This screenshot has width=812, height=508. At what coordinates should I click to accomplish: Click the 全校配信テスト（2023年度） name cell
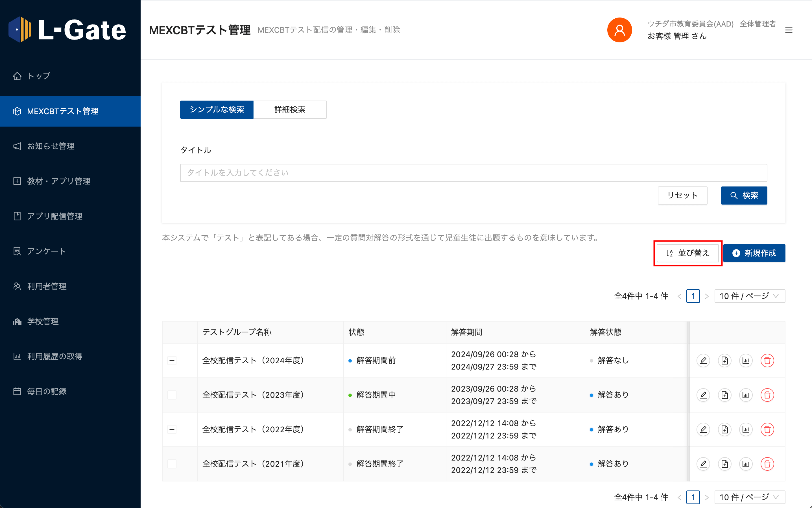(270, 395)
